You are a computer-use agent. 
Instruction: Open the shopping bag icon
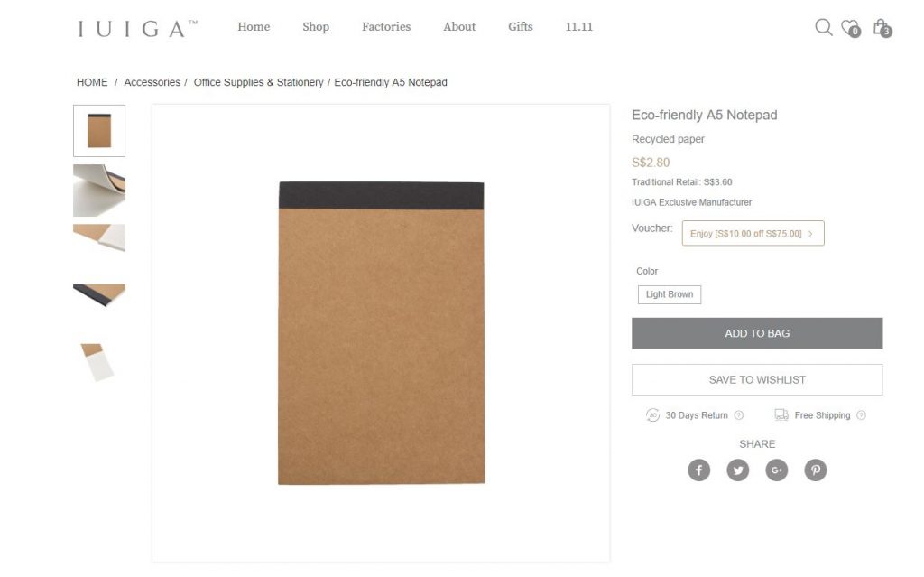tap(881, 27)
